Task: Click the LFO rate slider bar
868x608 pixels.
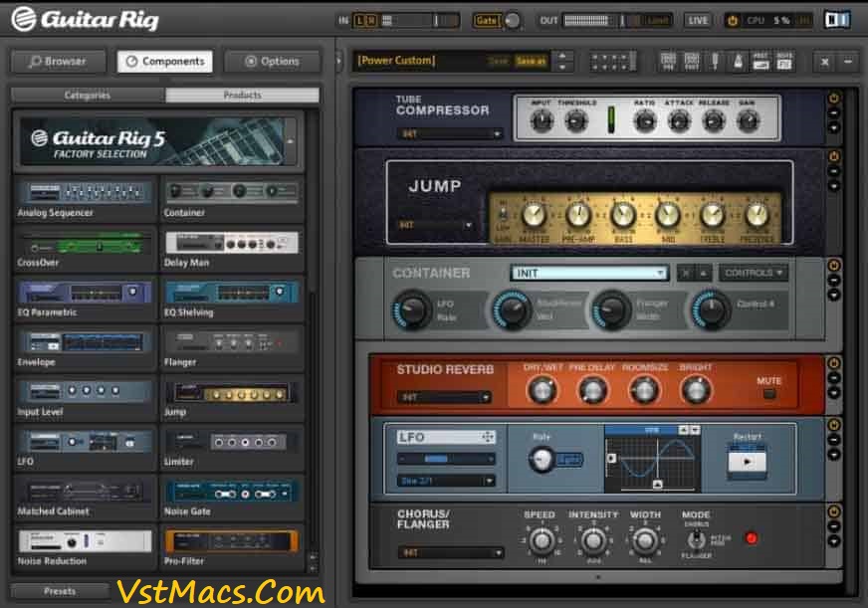Action: click(x=438, y=458)
